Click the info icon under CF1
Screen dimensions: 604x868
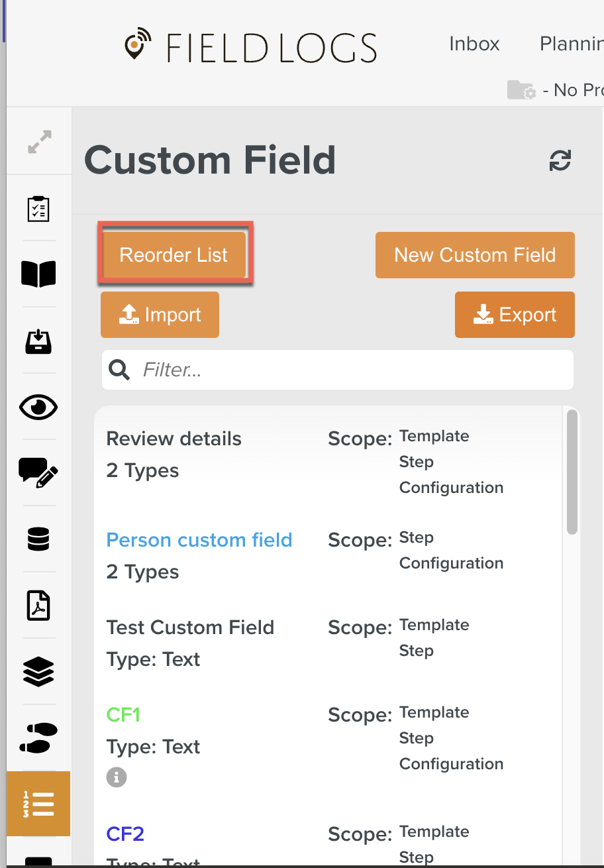coord(117,778)
